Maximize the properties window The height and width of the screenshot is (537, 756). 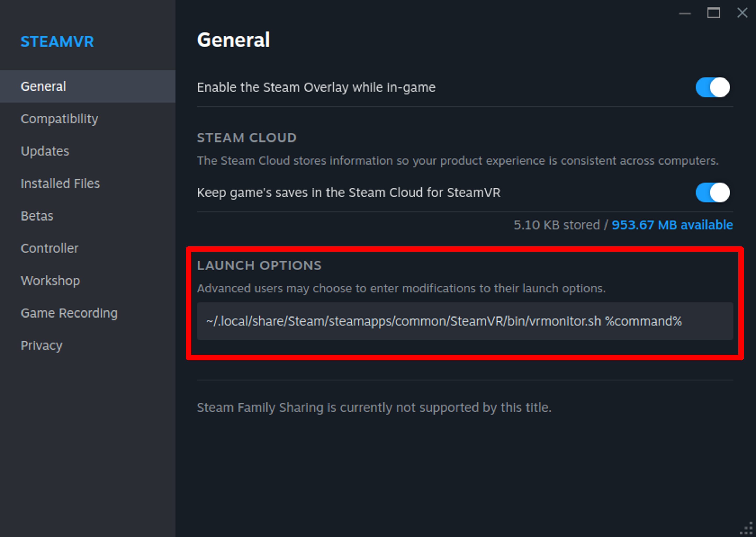[x=713, y=13]
